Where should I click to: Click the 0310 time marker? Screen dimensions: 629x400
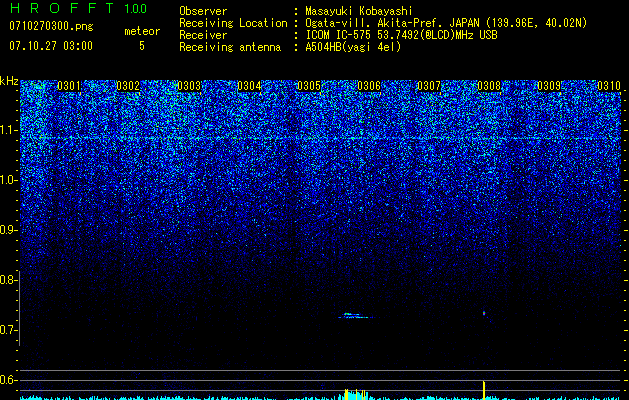click(x=609, y=86)
